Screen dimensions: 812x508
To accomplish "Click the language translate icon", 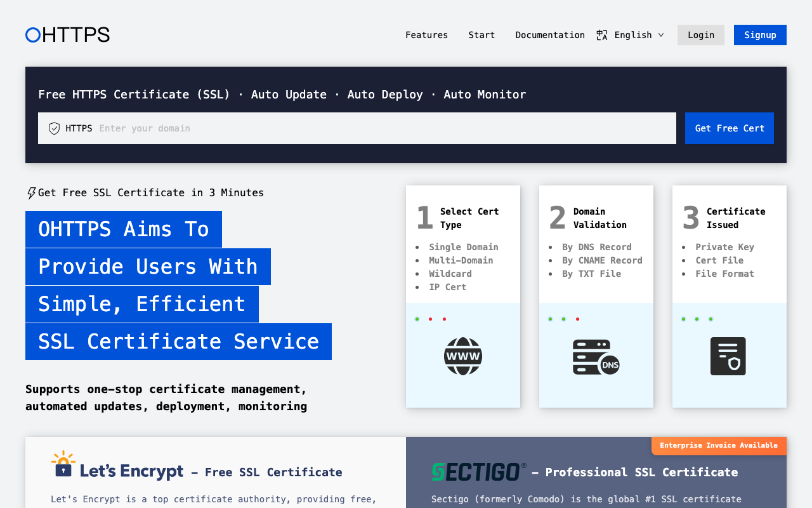I will click(x=602, y=35).
